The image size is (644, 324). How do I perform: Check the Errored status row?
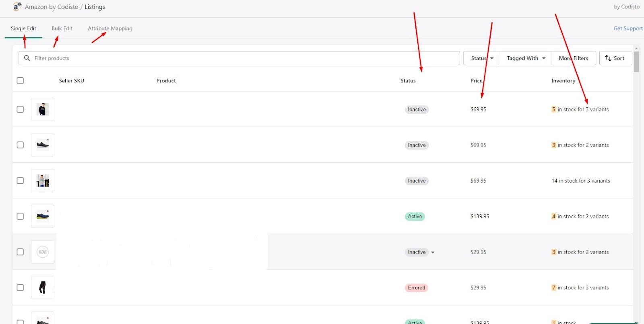coord(20,288)
